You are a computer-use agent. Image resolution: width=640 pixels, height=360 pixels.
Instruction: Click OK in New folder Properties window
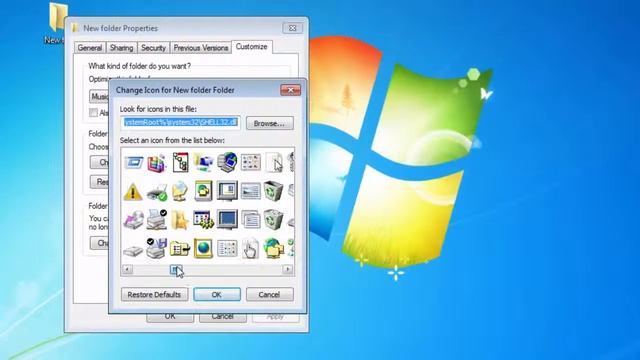(x=170, y=318)
